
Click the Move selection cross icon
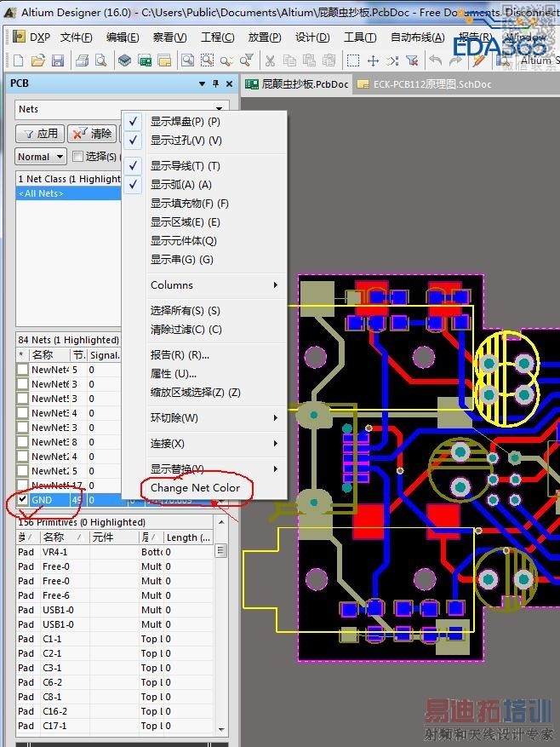point(374,60)
